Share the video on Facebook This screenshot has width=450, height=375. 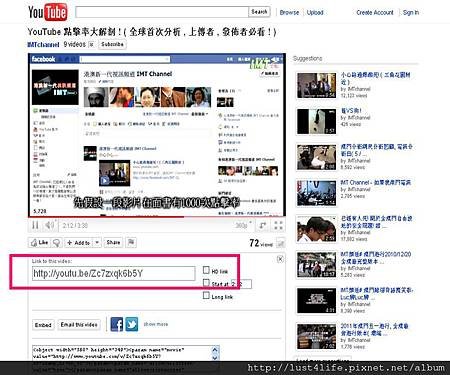click(117, 324)
